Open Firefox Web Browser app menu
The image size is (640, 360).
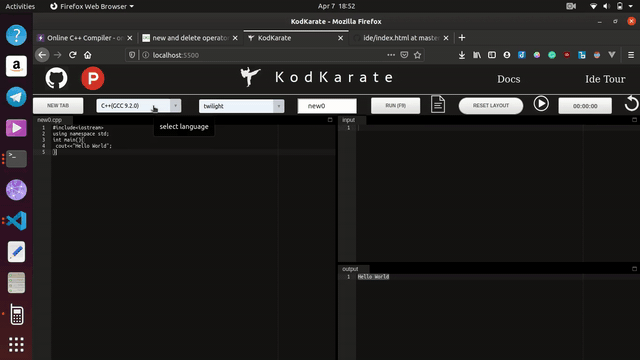tap(92, 6)
